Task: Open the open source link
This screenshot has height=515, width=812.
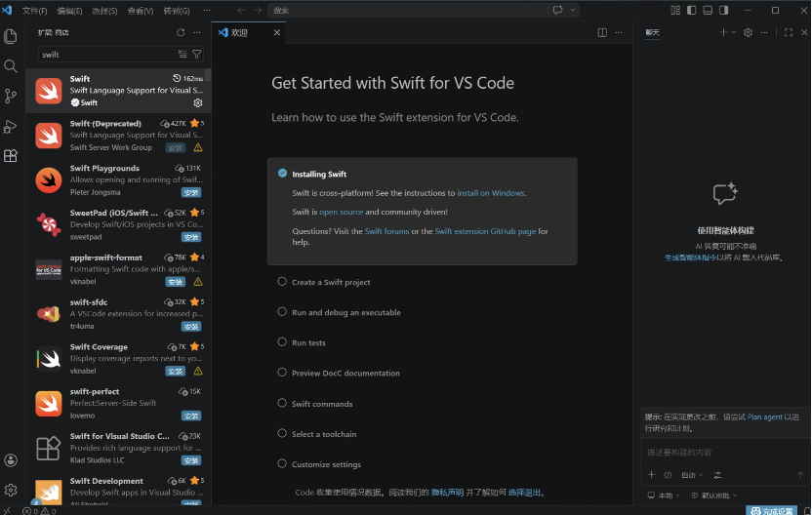Action: pyautogui.click(x=342, y=213)
